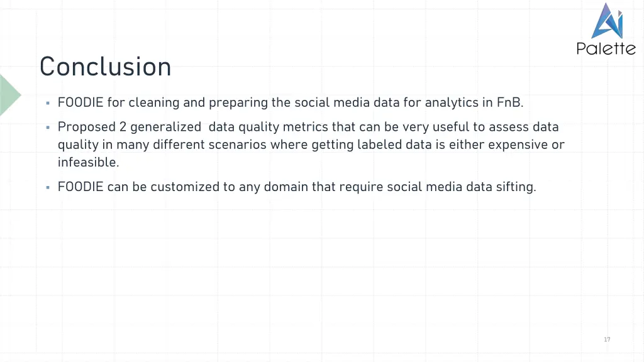
Task: Click the "Palette" wordmark text under logo
Action: (x=606, y=48)
